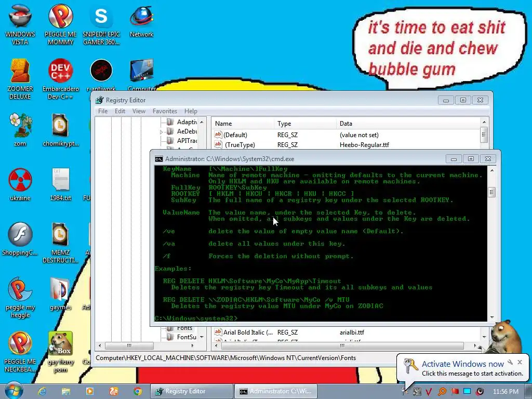Click the cmd window scroll up arrow
532x399 pixels.
point(492,170)
